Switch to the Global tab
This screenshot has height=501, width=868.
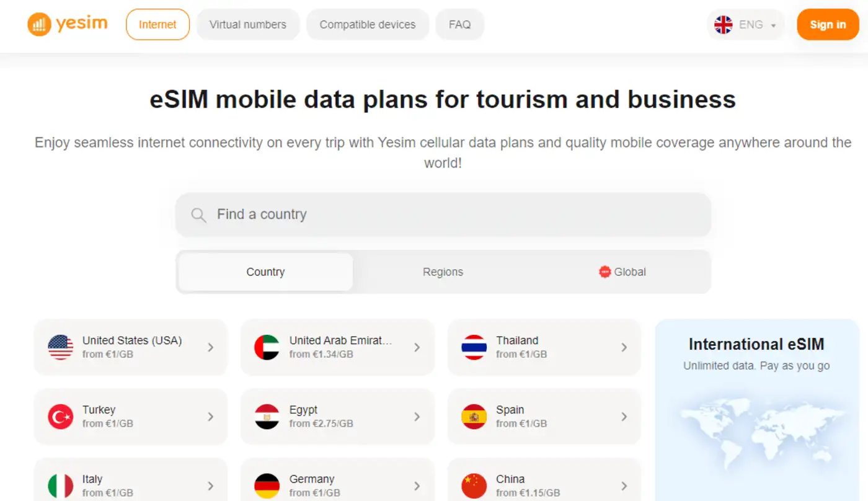(x=622, y=272)
